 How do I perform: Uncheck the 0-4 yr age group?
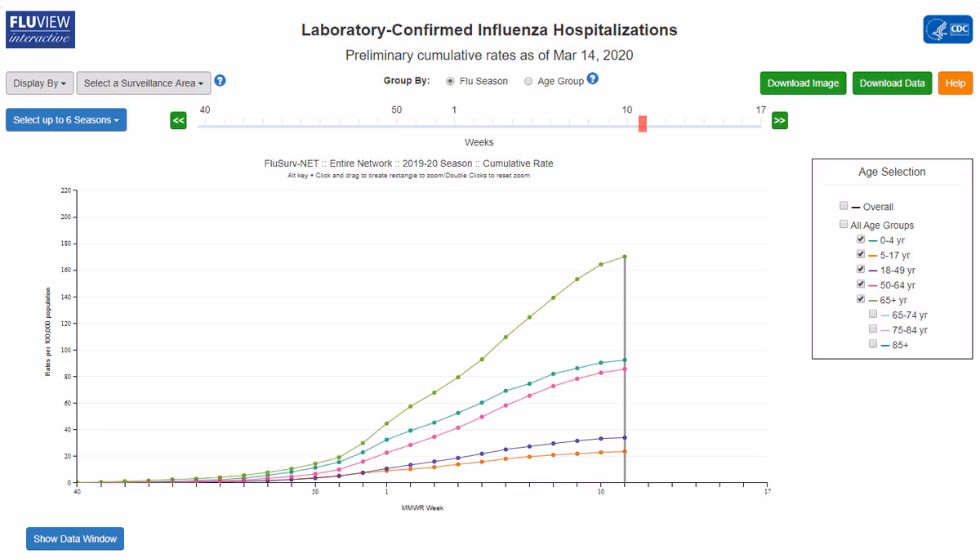point(860,239)
